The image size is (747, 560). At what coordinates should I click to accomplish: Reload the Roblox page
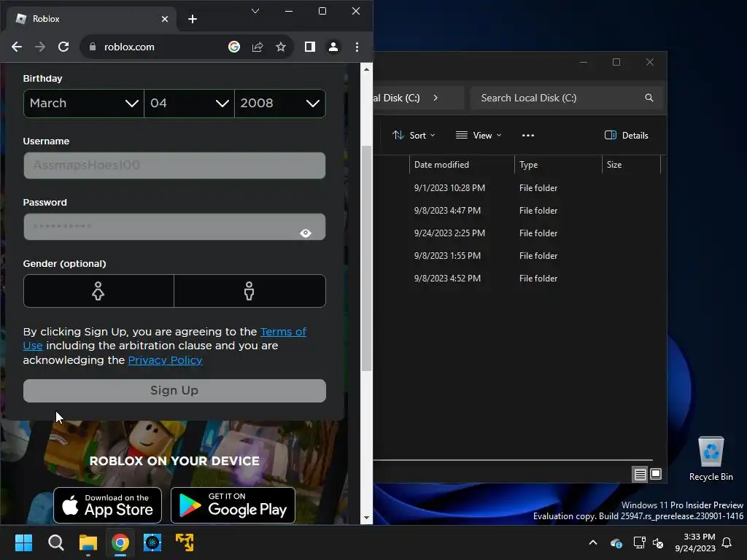63,47
